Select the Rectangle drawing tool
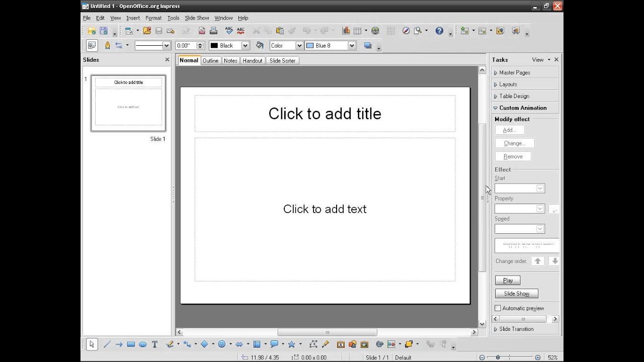Screen dimensions: 644x362 (x=131, y=344)
